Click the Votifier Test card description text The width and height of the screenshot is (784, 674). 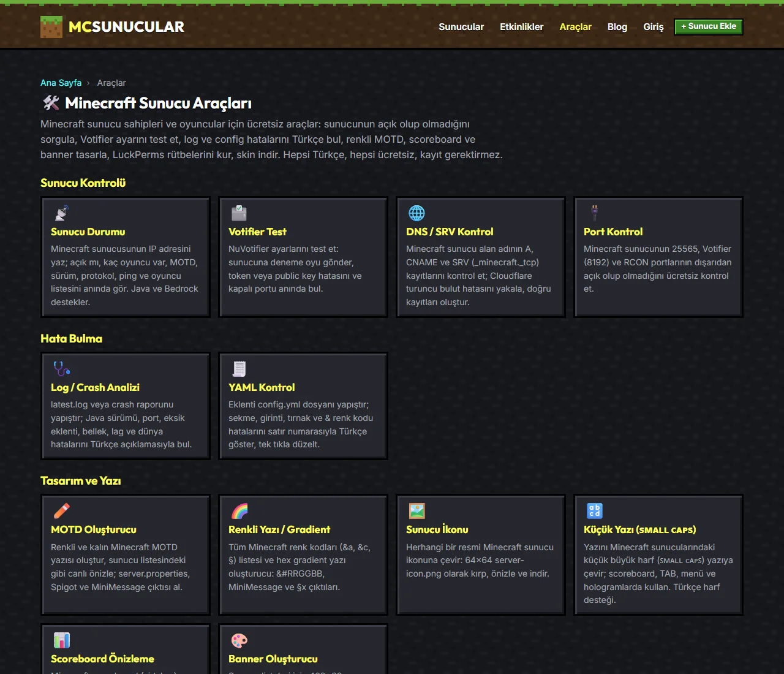tap(295, 269)
